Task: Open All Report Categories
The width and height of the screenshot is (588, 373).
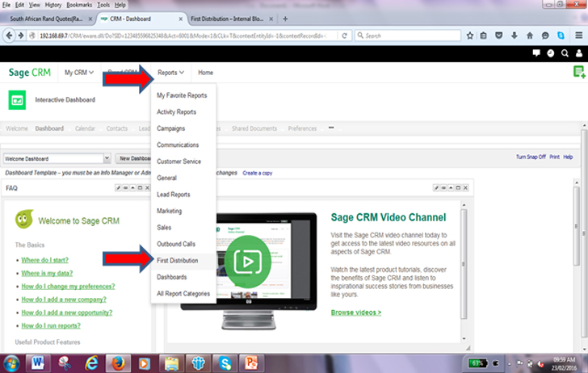Action: click(x=183, y=294)
